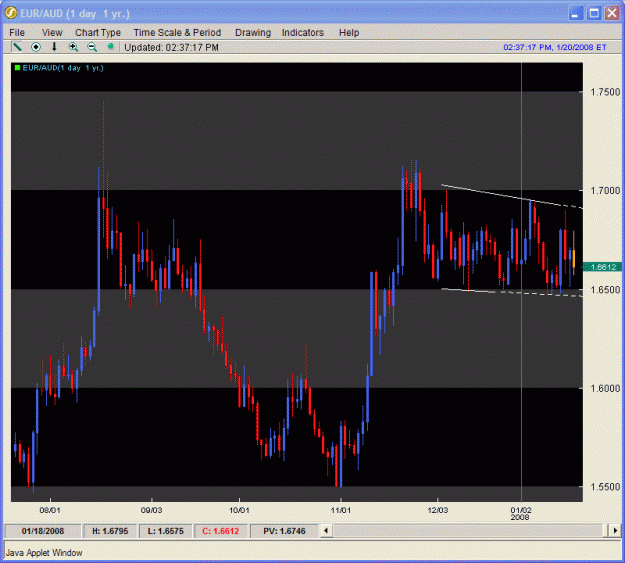Open the File menu
This screenshot has height=563, width=625.
point(17,33)
